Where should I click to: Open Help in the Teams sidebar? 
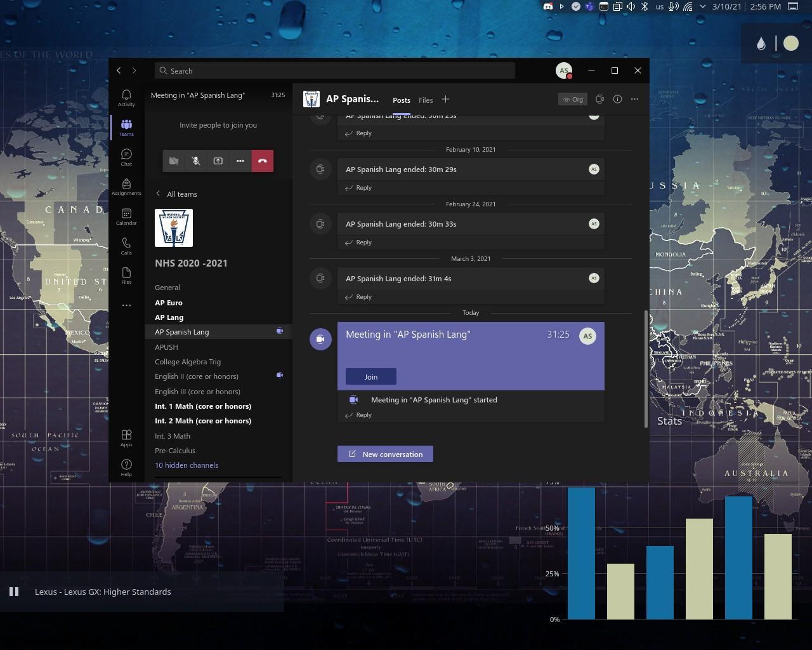[x=126, y=468]
